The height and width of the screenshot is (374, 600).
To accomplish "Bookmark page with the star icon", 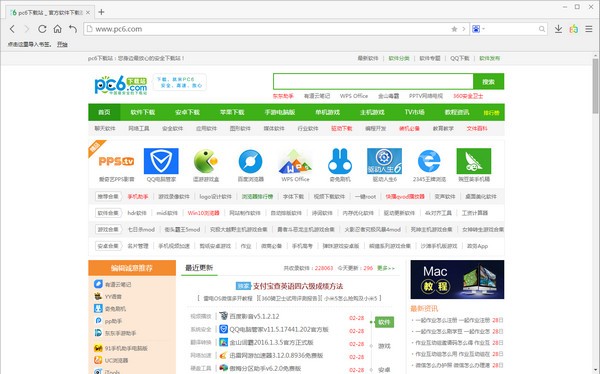I will pyautogui.click(x=454, y=29).
